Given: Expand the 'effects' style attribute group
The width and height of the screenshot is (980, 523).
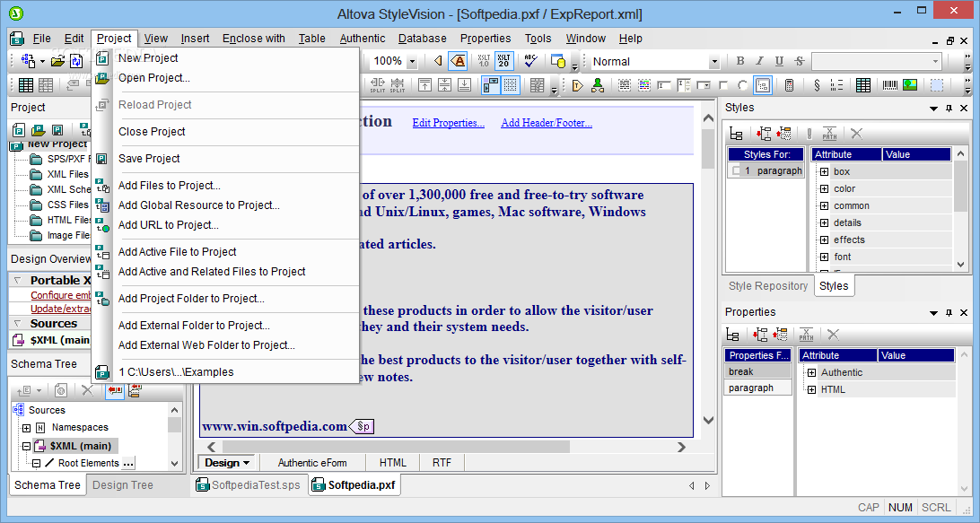Looking at the screenshot, I should point(824,240).
